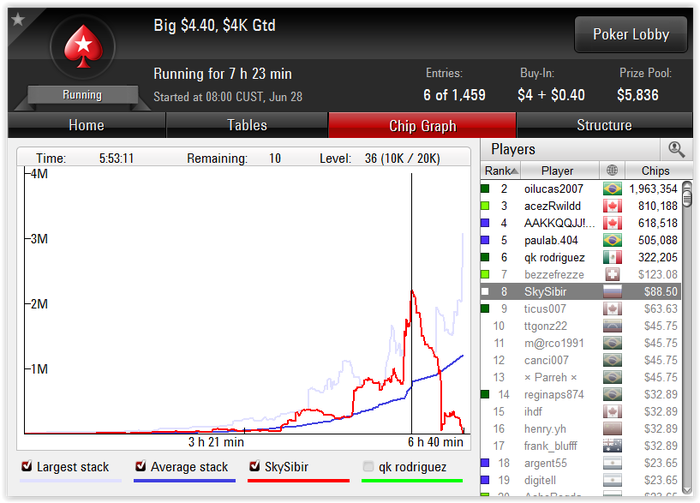Sort by the Chips column header
The image size is (700, 503).
pos(655,171)
